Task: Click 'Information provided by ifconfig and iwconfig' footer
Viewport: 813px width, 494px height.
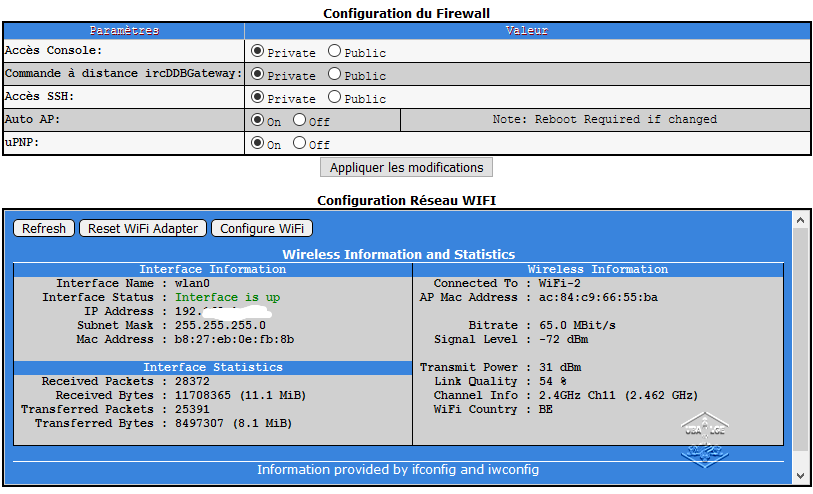Action: (398, 470)
